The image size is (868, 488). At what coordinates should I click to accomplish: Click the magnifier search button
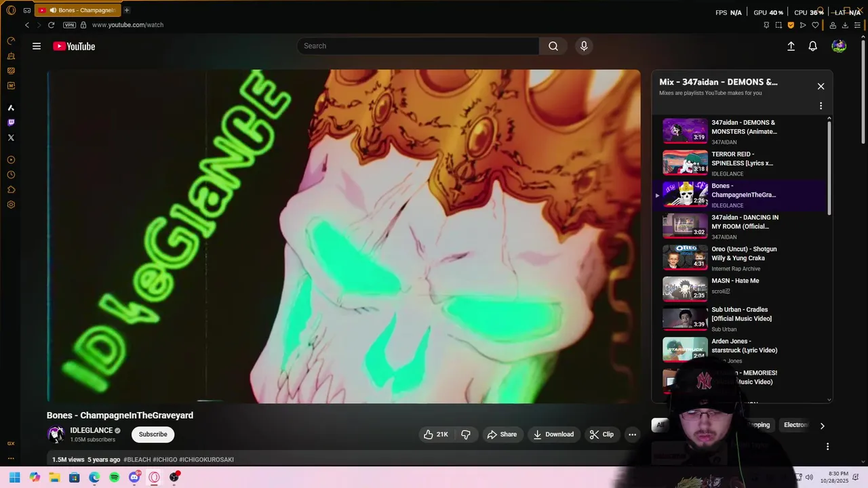click(553, 46)
